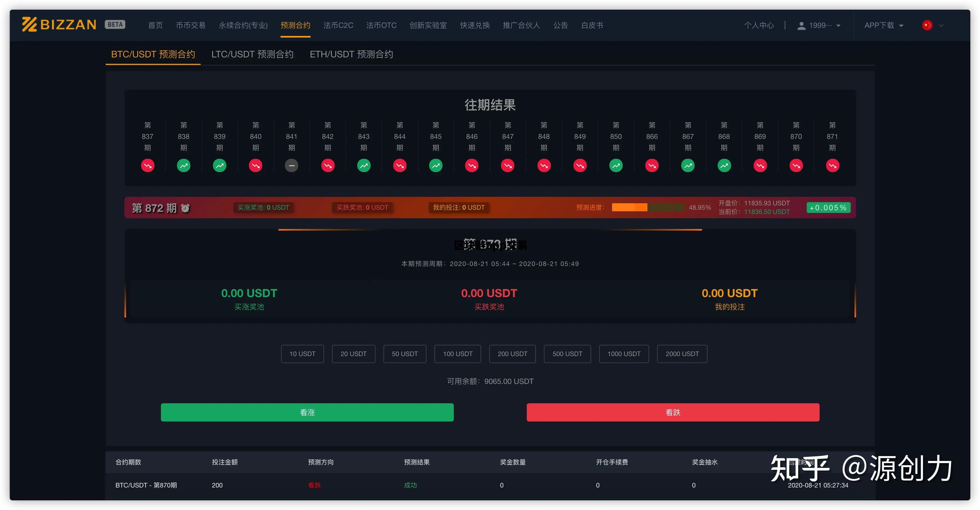Click the user profile person icon

tap(801, 25)
